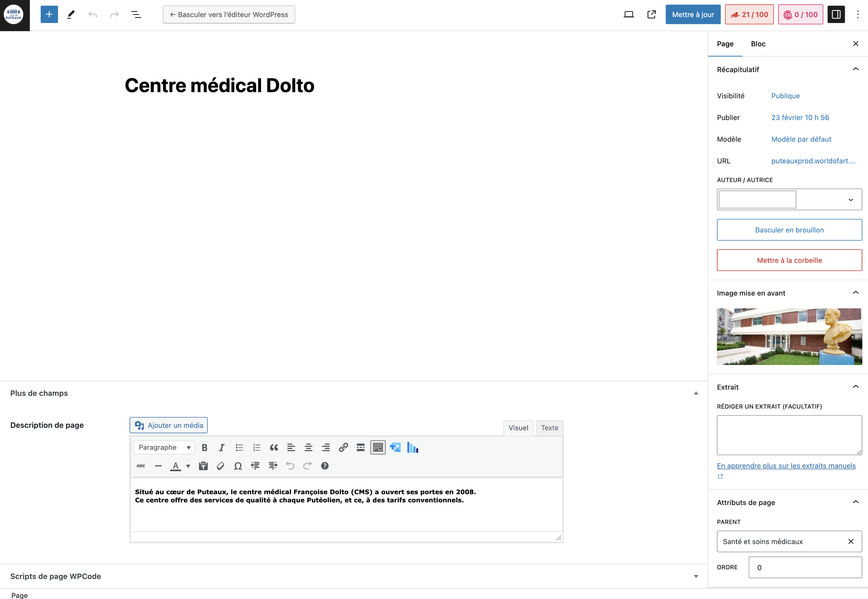Open the block inserter plus button

click(49, 15)
